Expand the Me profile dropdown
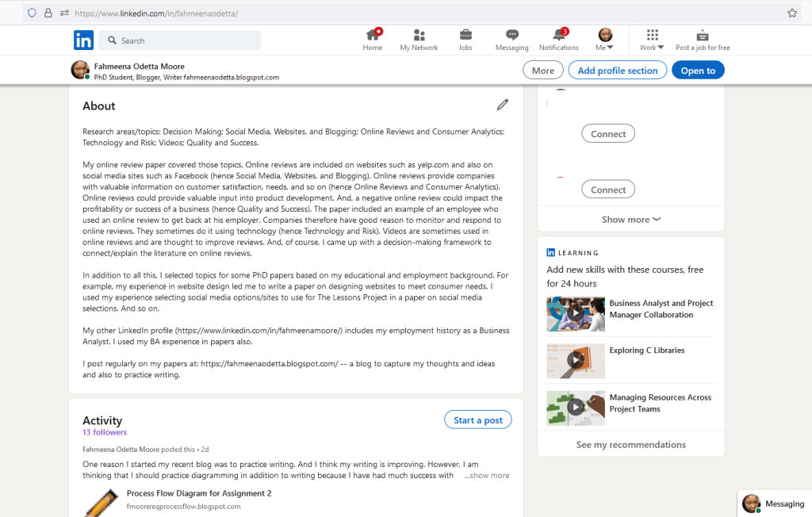812x517 pixels. pyautogui.click(x=605, y=39)
